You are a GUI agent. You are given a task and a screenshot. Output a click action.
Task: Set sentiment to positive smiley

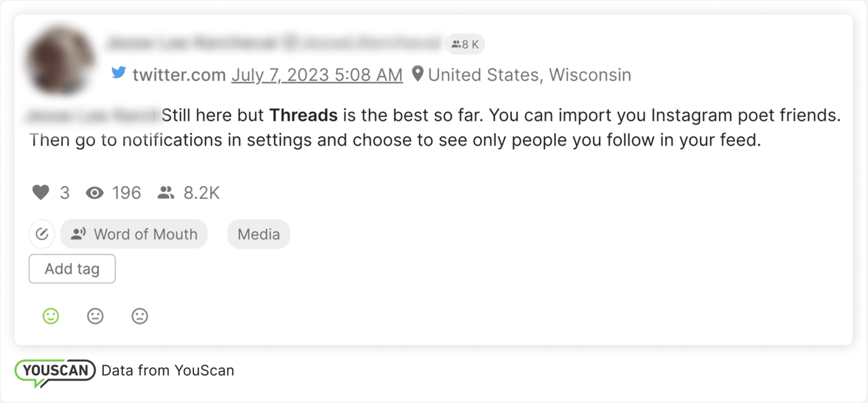(51, 316)
